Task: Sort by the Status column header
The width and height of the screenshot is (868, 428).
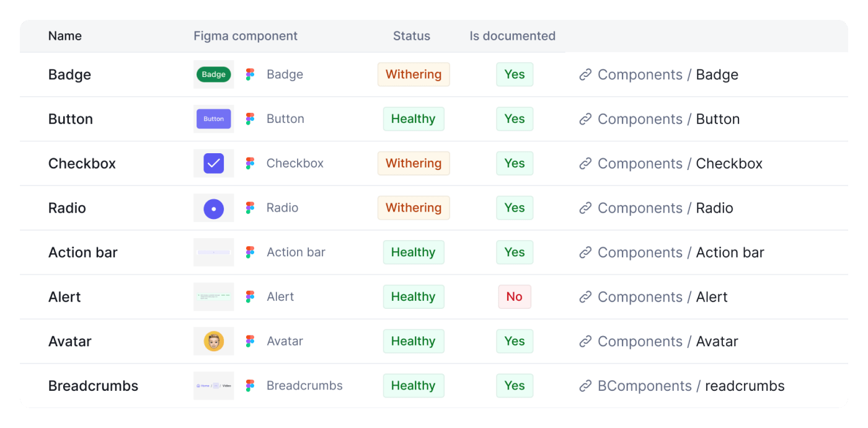Action: point(412,36)
